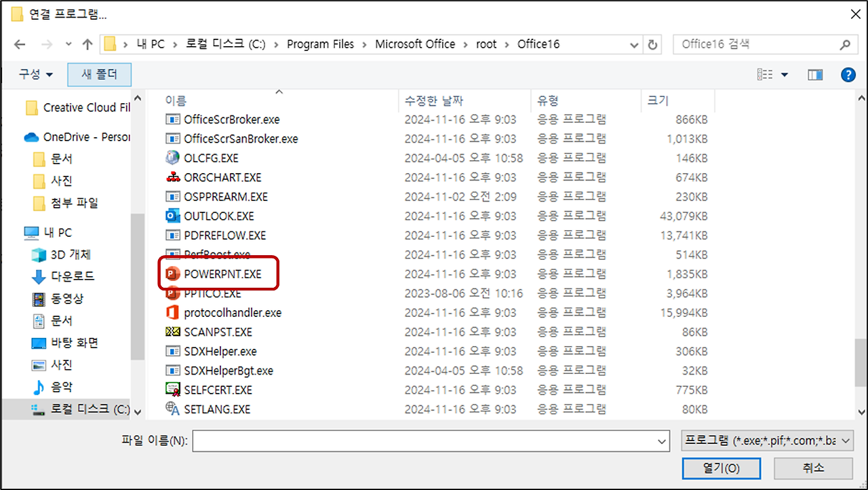
Task: Click the 취소 button
Action: (813, 468)
